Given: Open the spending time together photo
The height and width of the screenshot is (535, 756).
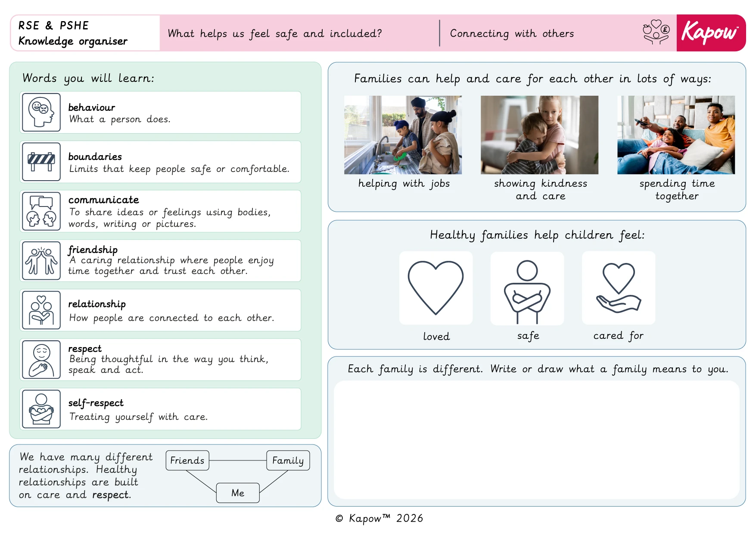Looking at the screenshot, I should [x=676, y=135].
